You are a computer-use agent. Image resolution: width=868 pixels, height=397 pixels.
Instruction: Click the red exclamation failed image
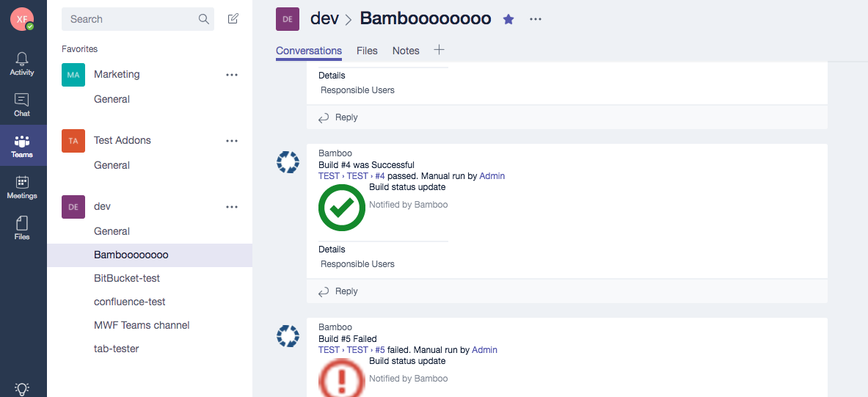click(342, 378)
